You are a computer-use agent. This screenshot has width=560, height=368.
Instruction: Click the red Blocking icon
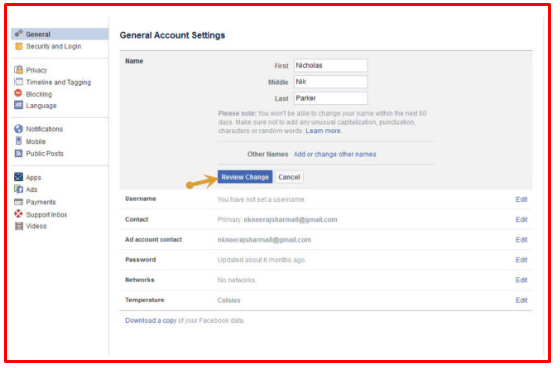tap(18, 93)
